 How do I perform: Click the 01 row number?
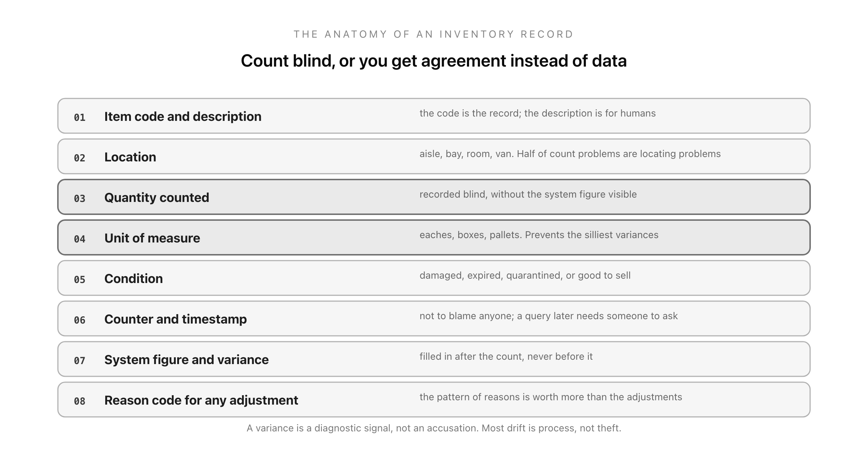click(x=80, y=117)
